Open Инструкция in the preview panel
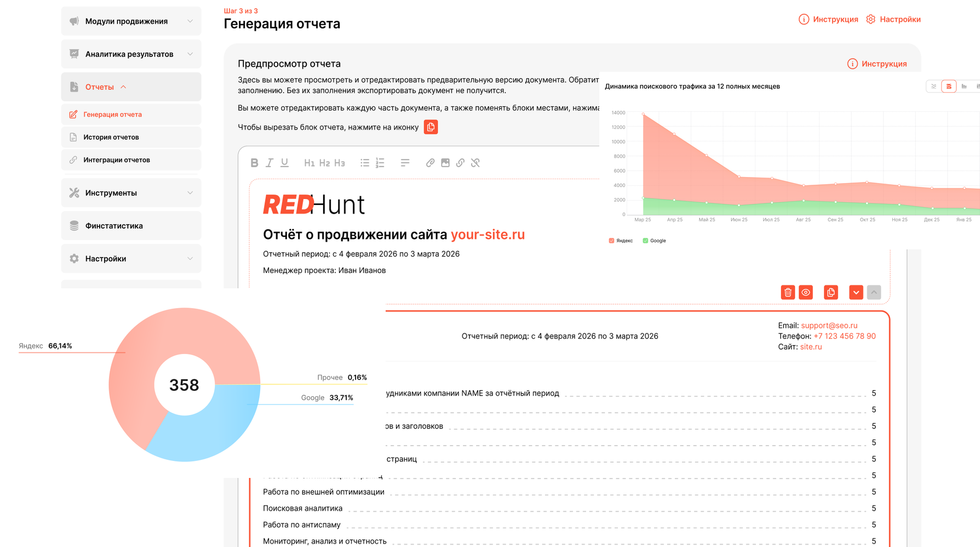The image size is (980, 547). tap(877, 64)
